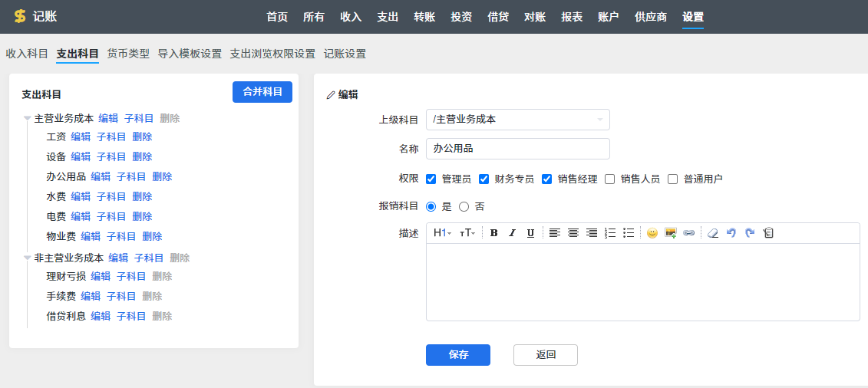This screenshot has height=388, width=868.
Task: Open the 上级科目 dropdown
Action: tap(517, 120)
